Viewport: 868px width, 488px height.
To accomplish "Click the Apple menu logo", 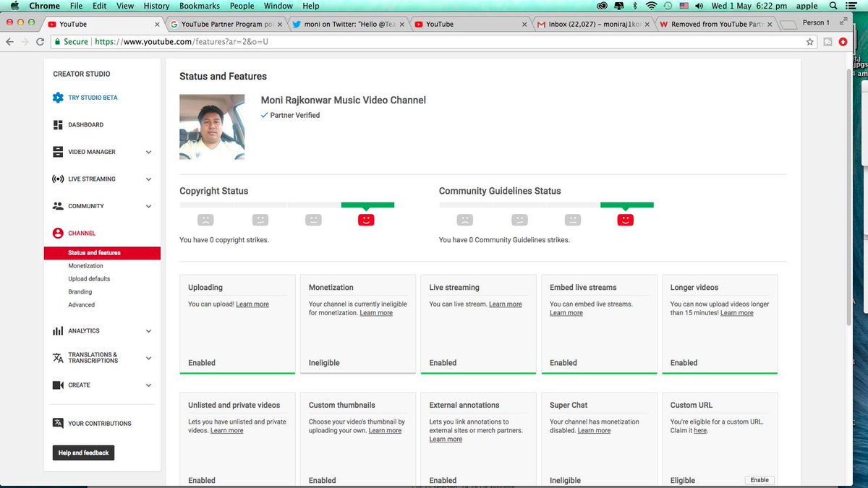I will [14, 6].
